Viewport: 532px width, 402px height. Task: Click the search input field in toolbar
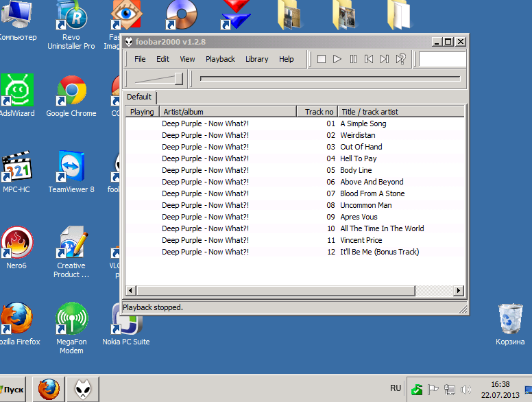(x=442, y=59)
